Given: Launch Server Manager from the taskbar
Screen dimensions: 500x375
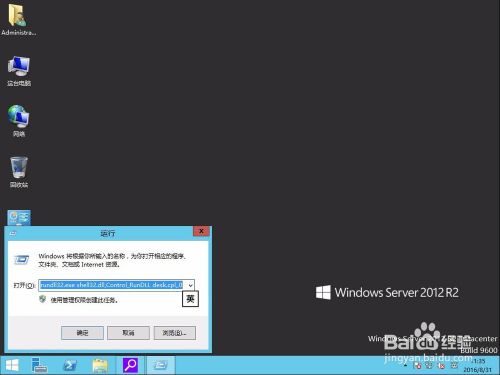Looking at the screenshot, I should [39, 365].
